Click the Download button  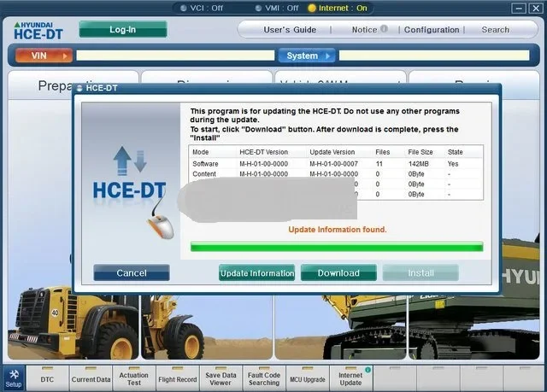(x=338, y=272)
